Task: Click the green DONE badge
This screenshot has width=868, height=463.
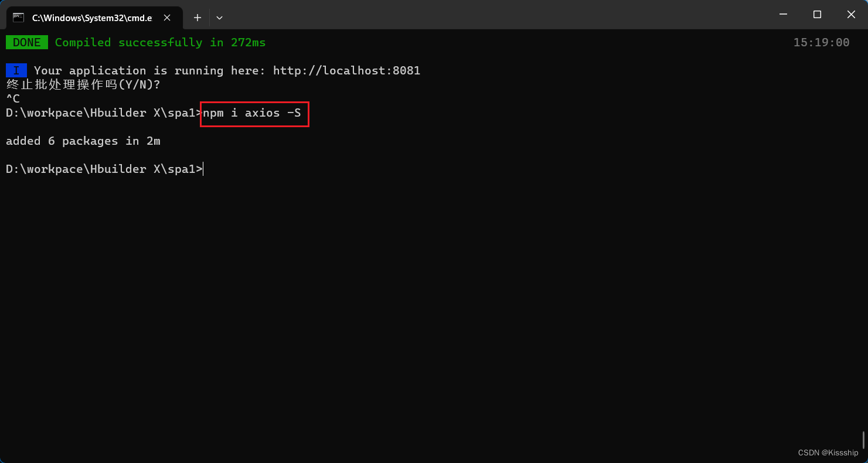Action: [x=27, y=42]
